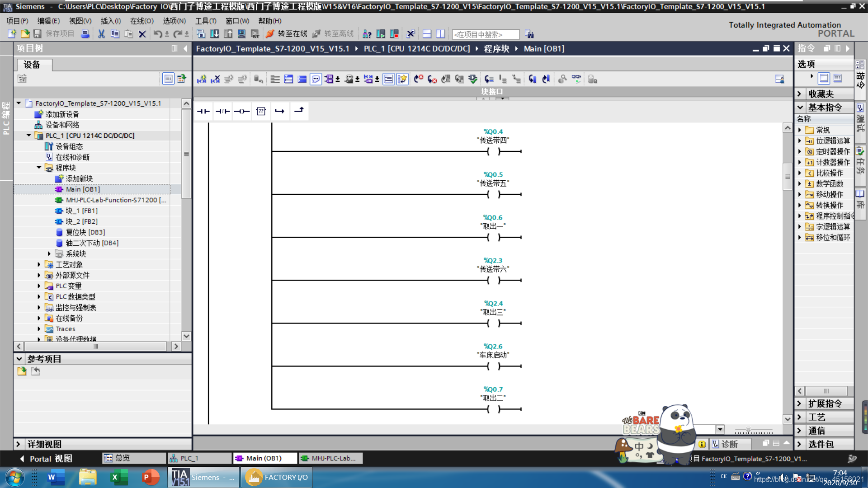Screen dimensions: 868x488
Task: Switch to the 总览 bottom tab
Action: (x=134, y=458)
